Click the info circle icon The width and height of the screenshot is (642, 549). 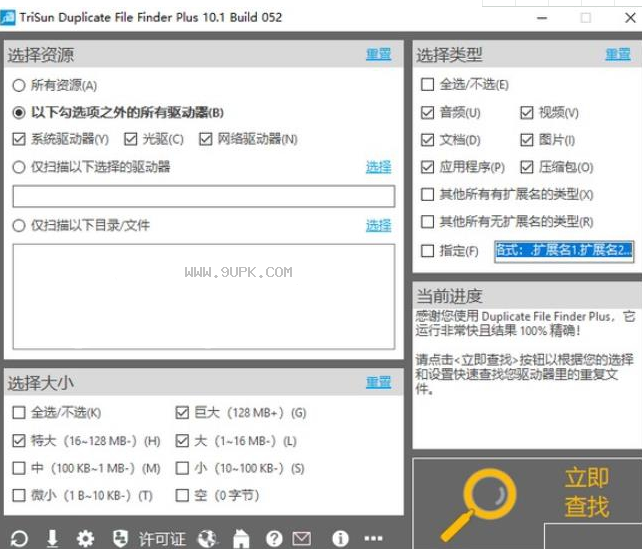tap(340, 538)
